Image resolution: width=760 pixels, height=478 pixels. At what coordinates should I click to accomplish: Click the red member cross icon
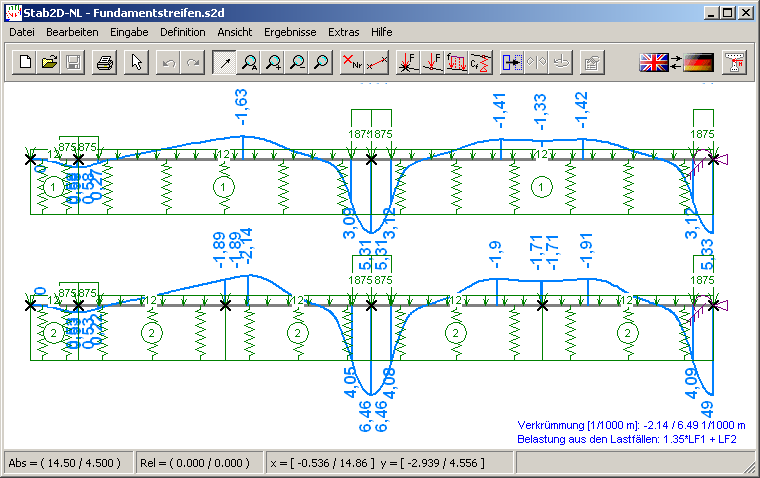(x=376, y=63)
